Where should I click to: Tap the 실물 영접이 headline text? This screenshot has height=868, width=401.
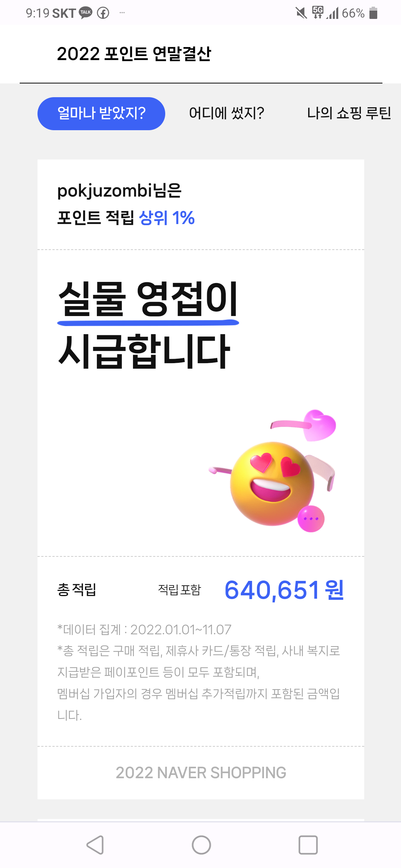tap(148, 299)
